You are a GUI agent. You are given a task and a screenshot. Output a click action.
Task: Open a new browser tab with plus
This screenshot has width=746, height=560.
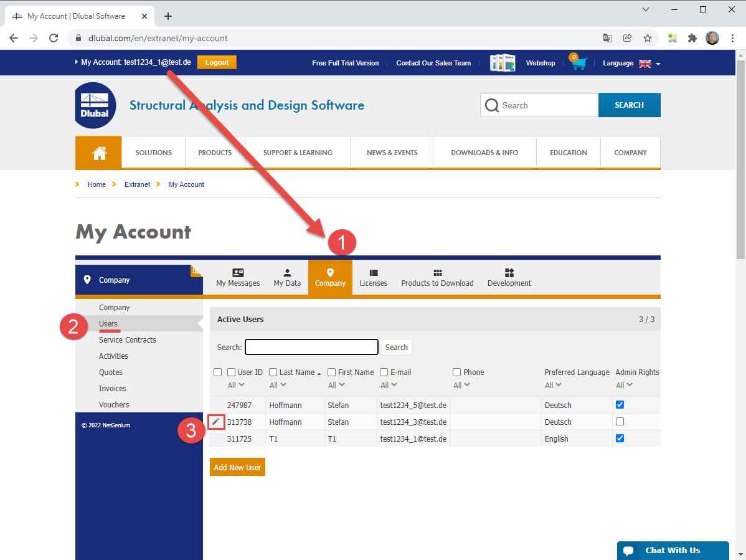coord(168,16)
